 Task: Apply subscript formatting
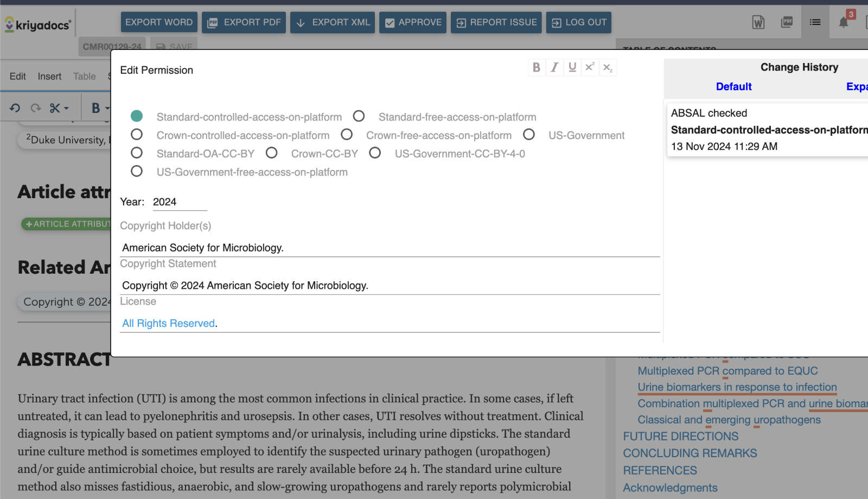pyautogui.click(x=608, y=67)
